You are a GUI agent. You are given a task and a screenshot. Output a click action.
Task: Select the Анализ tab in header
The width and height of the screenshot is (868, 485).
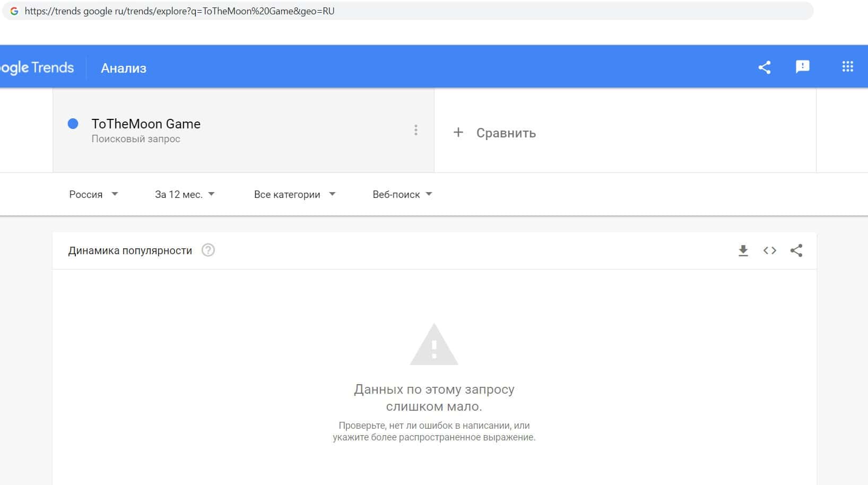click(x=124, y=68)
